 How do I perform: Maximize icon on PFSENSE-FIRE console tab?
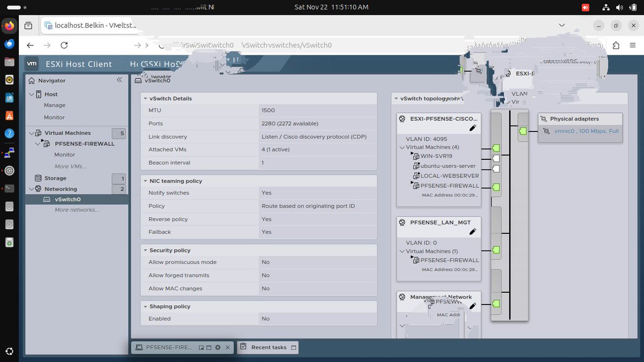pyautogui.click(x=209, y=348)
